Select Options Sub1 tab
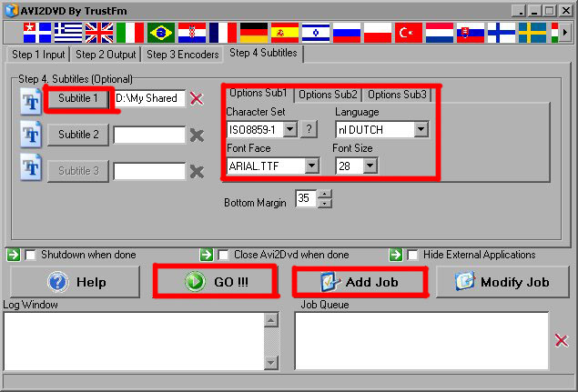The width and height of the screenshot is (578, 392). point(258,93)
